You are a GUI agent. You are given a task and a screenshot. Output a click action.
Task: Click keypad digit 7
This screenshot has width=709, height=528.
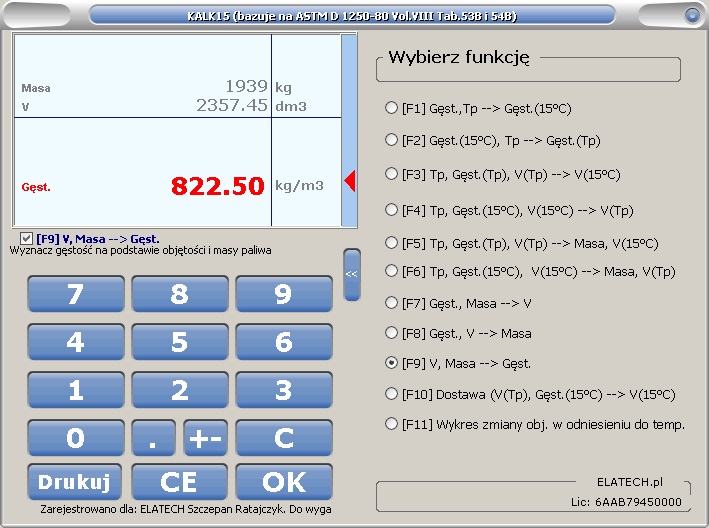76,294
